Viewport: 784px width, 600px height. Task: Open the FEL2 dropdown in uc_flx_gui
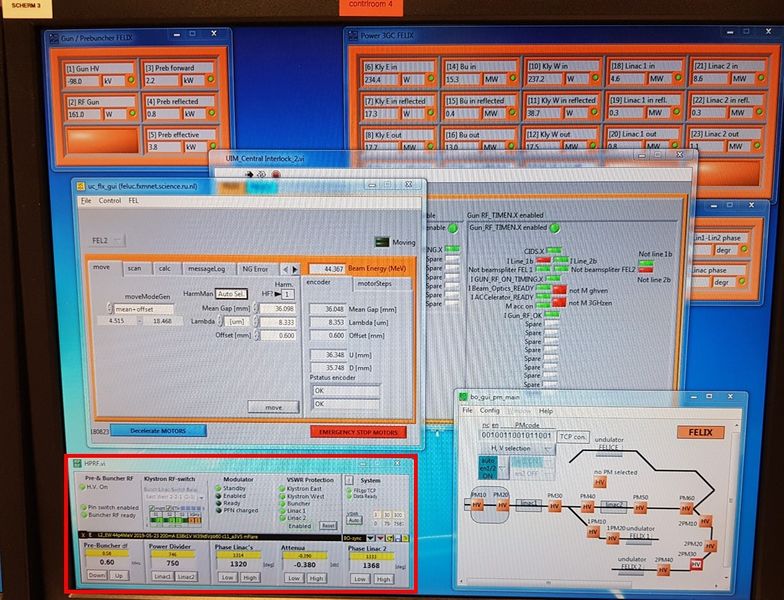click(108, 240)
